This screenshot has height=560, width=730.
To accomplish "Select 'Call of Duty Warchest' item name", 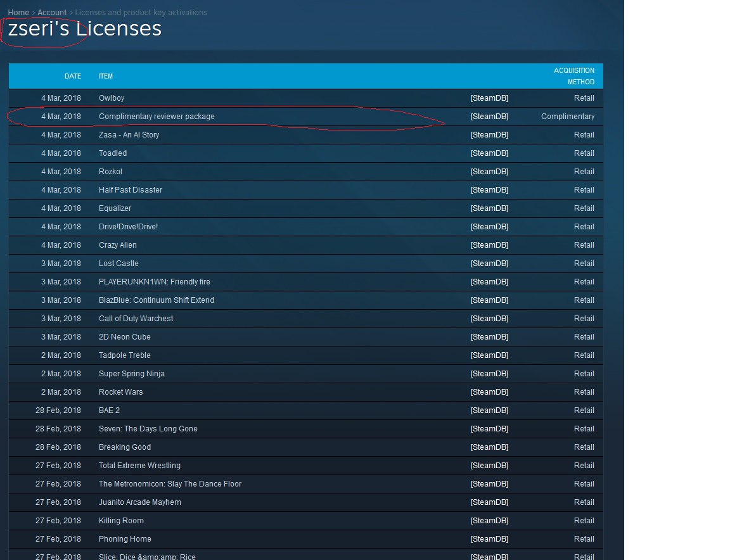I will (x=136, y=319).
